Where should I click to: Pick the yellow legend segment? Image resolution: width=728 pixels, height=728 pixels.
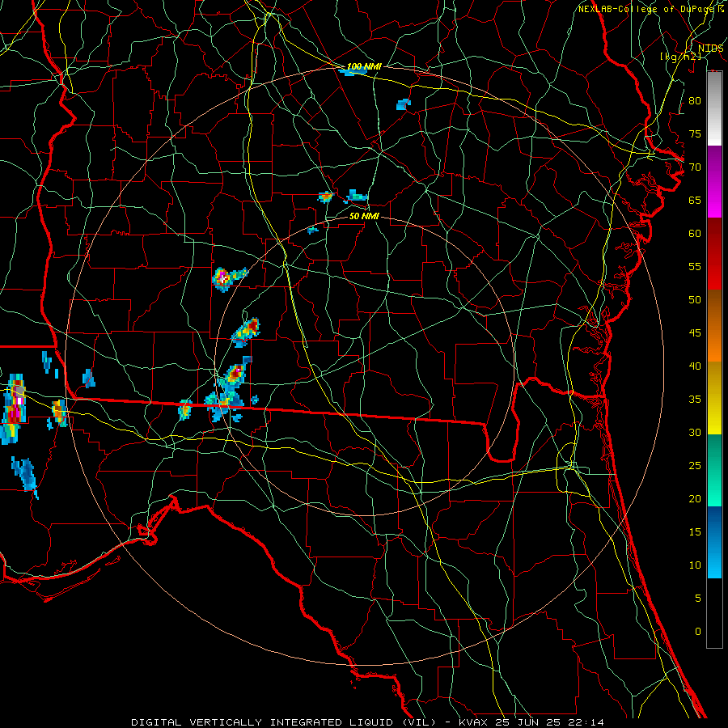point(714,398)
